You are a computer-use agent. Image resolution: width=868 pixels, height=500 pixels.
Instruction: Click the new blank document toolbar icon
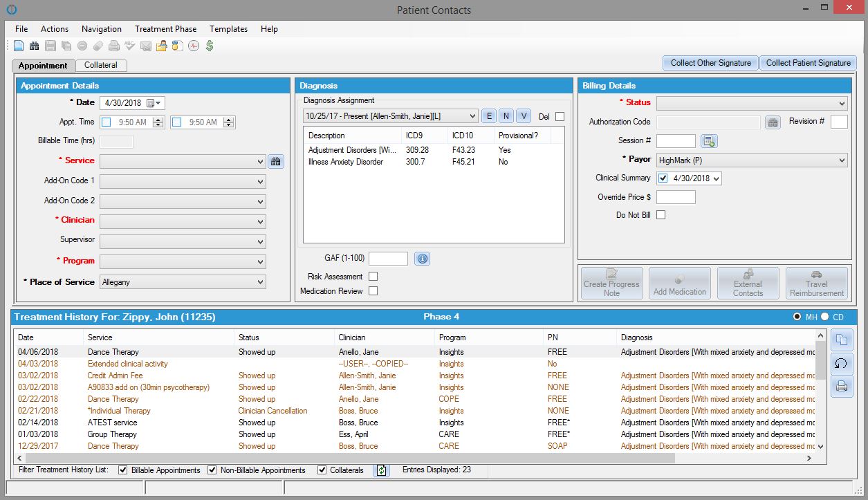point(19,46)
